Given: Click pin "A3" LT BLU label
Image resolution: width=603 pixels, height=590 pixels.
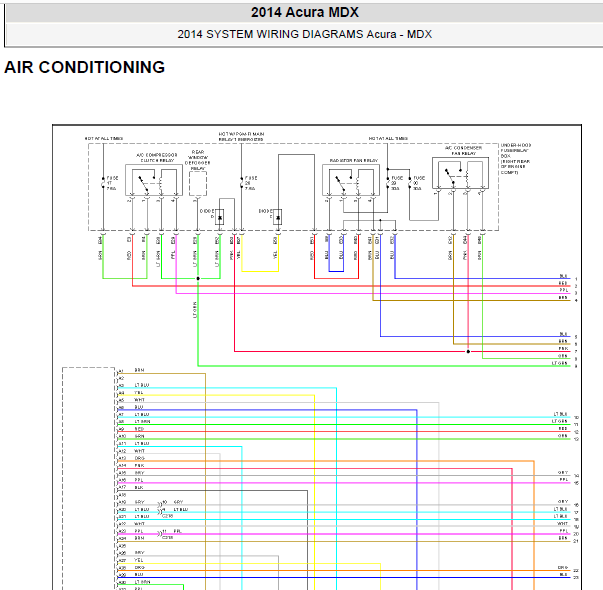Looking at the screenshot, I should [x=133, y=385].
